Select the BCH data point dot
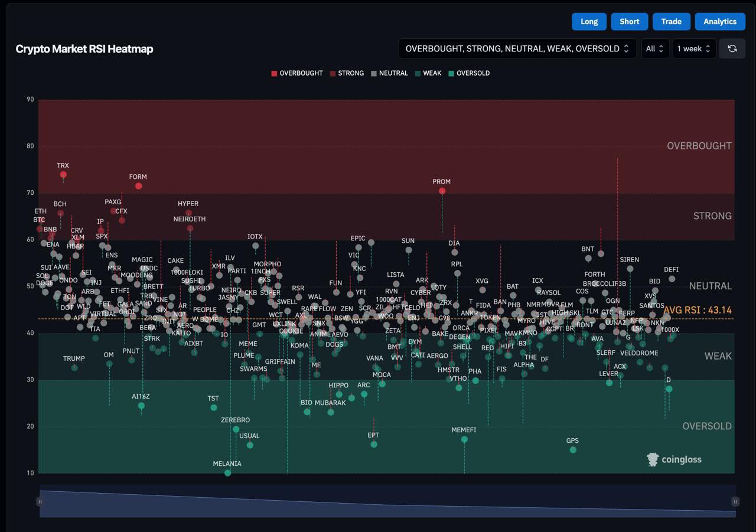Image resolution: width=756 pixels, height=532 pixels. [x=60, y=213]
